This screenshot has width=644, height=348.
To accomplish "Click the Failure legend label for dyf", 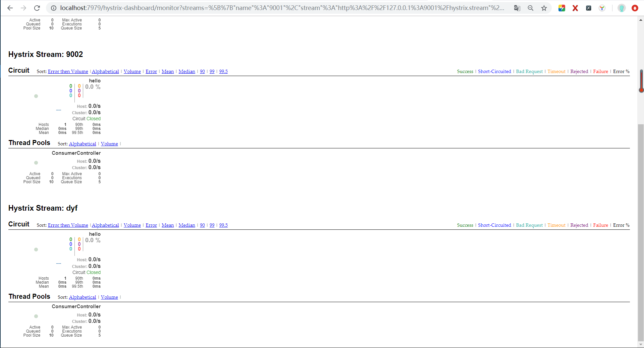I will (600, 225).
